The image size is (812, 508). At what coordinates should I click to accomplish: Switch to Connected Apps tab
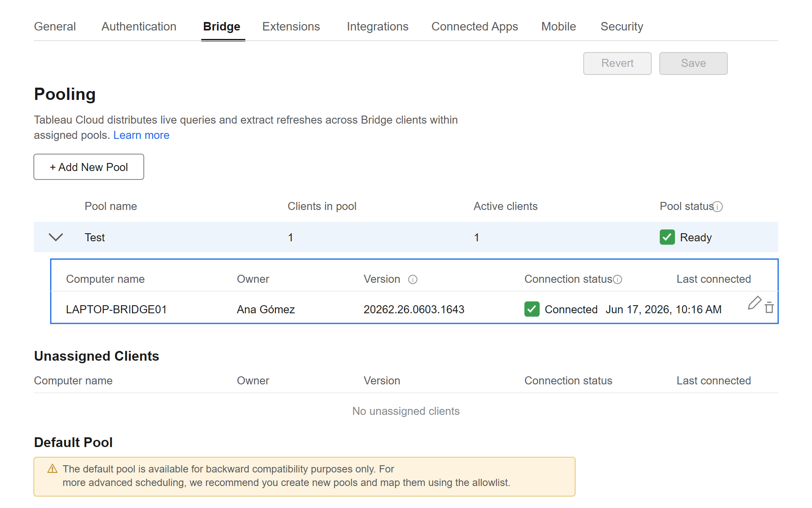[475, 26]
